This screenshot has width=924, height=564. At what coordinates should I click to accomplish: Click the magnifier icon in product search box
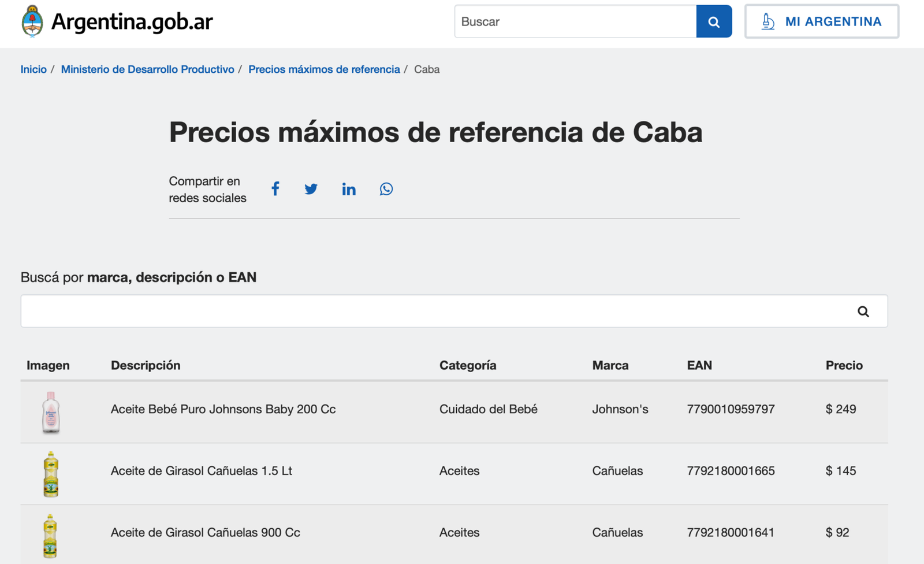(863, 311)
